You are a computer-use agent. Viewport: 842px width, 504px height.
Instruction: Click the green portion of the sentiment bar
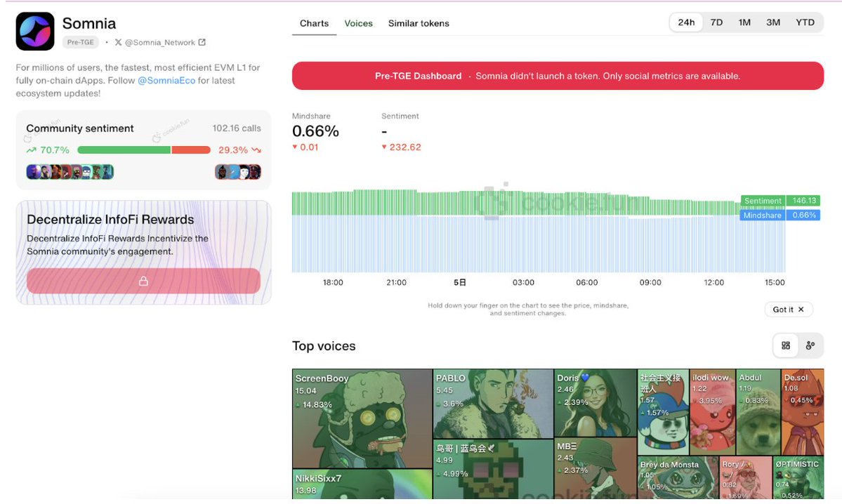click(x=124, y=150)
